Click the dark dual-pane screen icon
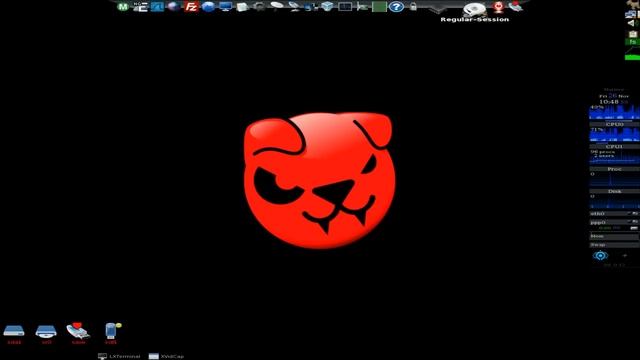This screenshot has width=640, height=360. click(345, 7)
